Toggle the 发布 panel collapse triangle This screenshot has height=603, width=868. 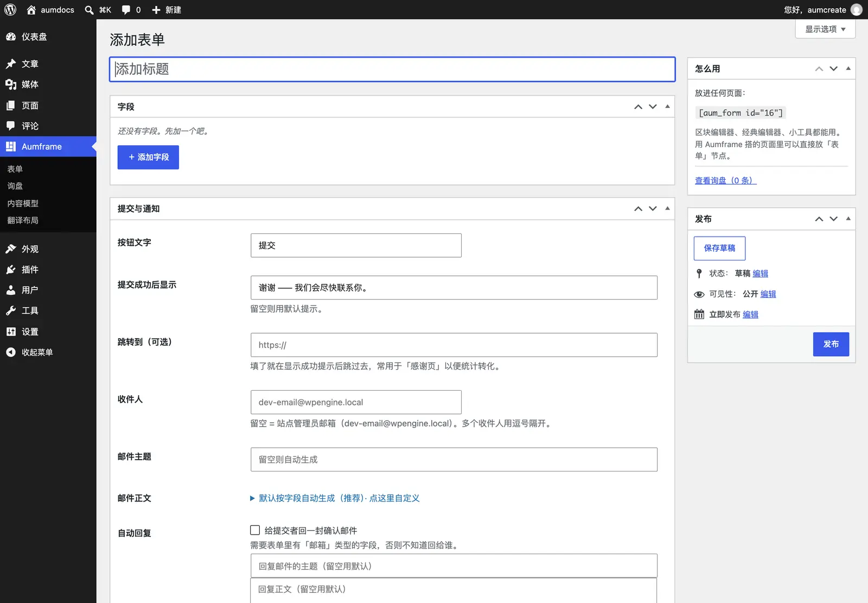click(848, 219)
